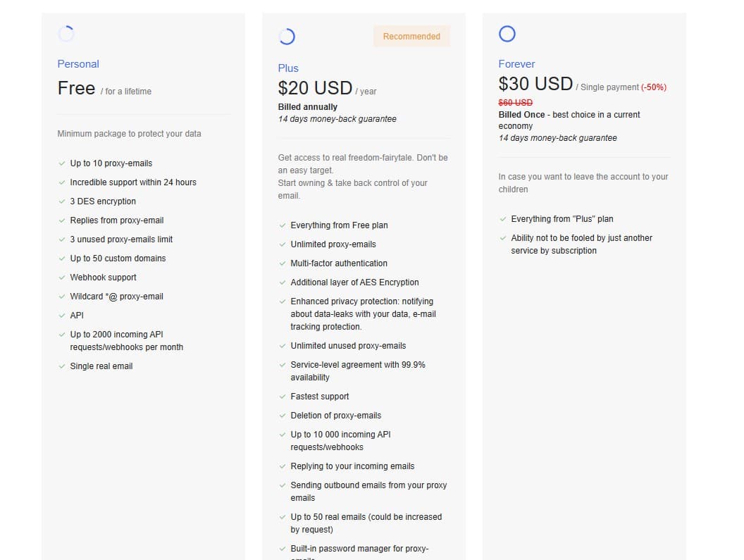Click the crossed-out $60 USD price
This screenshot has height=560, width=744.
click(515, 102)
